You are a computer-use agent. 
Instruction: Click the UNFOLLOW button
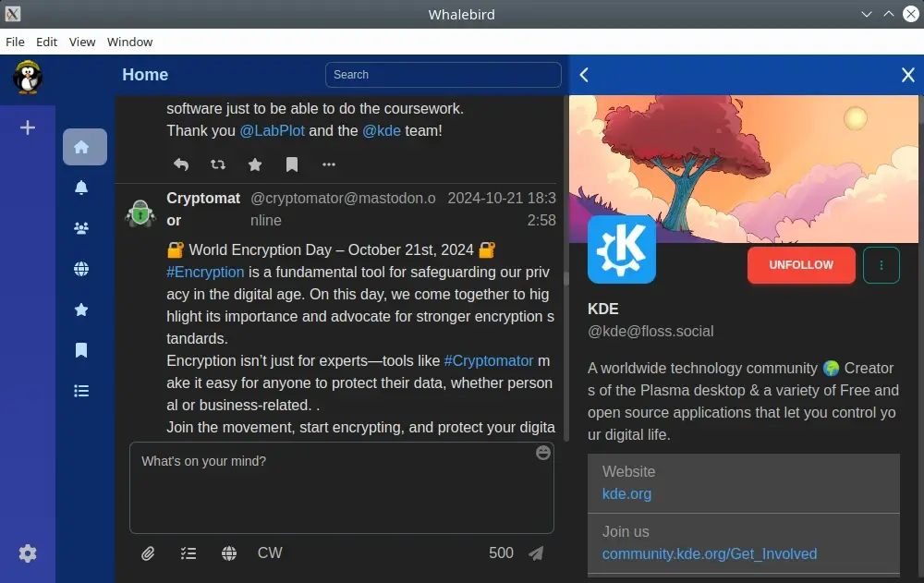[x=801, y=265]
